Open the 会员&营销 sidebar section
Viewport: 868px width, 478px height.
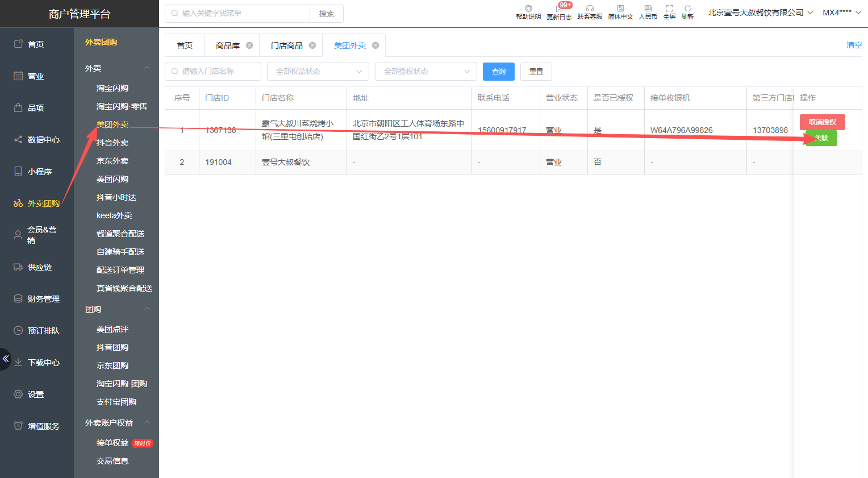coord(37,235)
